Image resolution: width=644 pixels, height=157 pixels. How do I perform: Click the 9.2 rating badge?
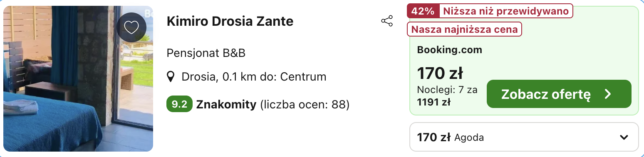tap(179, 104)
